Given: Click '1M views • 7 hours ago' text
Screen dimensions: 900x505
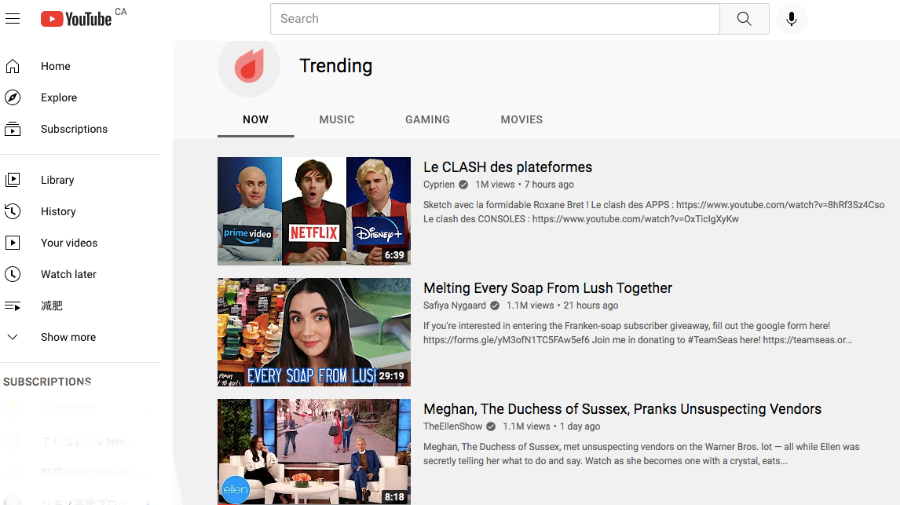Looking at the screenshot, I should pos(525,184).
